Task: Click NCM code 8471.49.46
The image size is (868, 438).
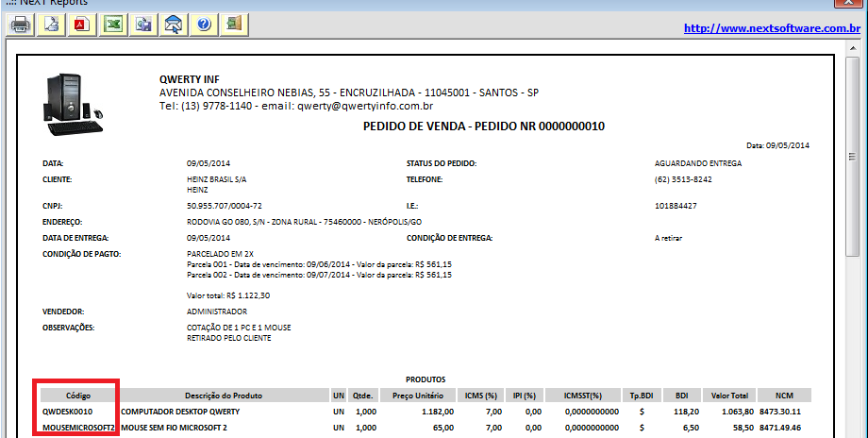Action: point(780,428)
